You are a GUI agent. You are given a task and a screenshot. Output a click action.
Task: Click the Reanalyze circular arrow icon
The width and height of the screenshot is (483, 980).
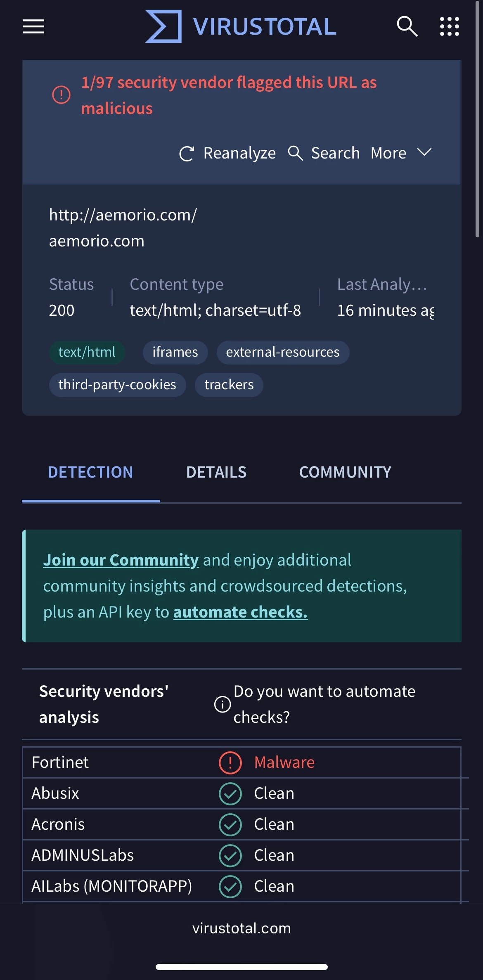click(x=187, y=154)
